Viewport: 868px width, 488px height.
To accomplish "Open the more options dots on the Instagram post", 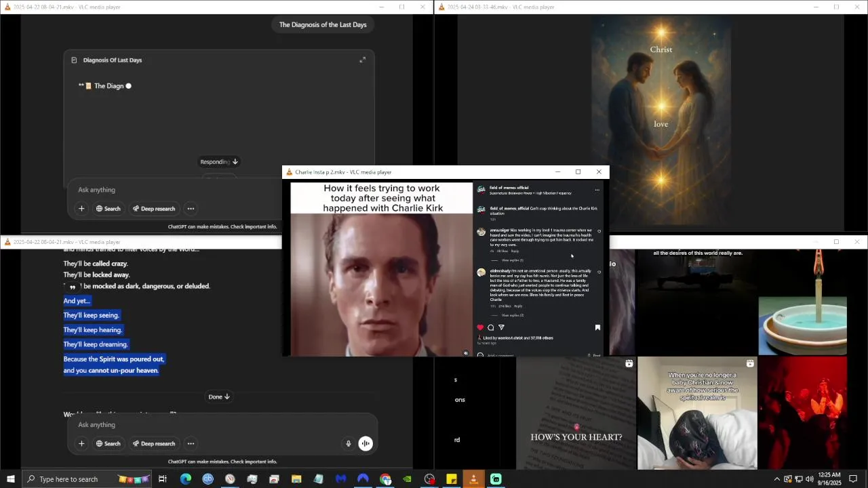I will click(x=597, y=190).
